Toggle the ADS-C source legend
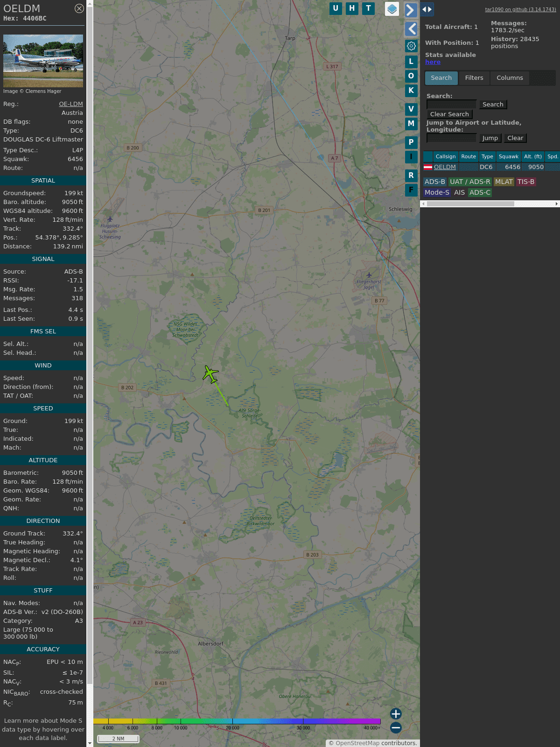 480,193
